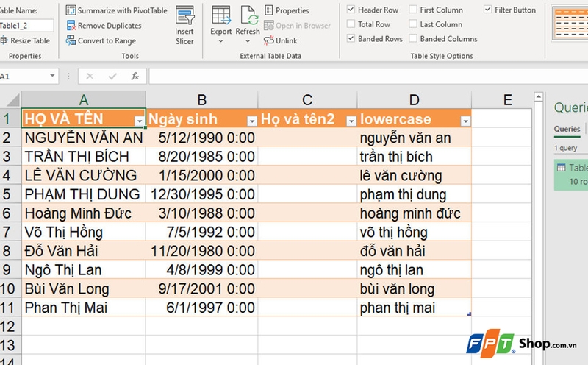Select cell ngô thị lan in lowercase column
The width and height of the screenshot is (588, 365).
click(414, 269)
